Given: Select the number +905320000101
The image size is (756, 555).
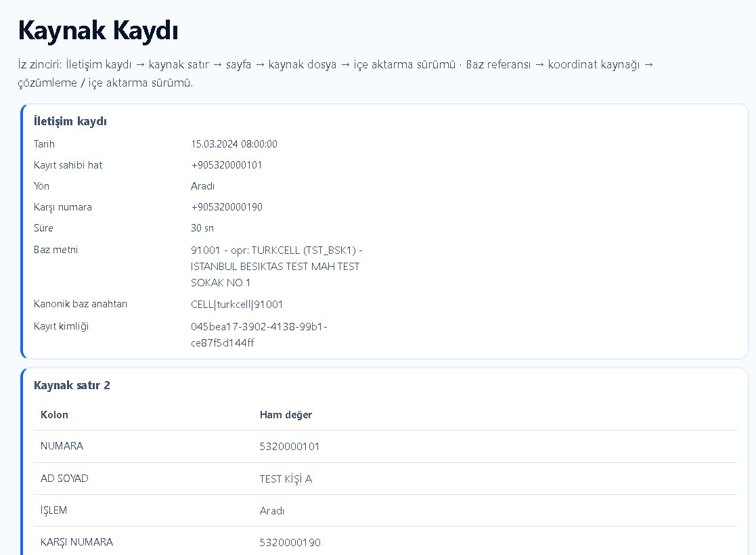Looking at the screenshot, I should 227,165.
